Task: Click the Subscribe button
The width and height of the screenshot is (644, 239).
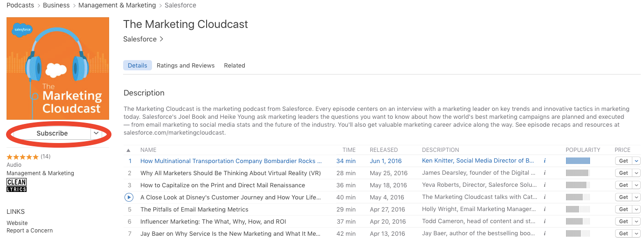Action: pyautogui.click(x=52, y=133)
